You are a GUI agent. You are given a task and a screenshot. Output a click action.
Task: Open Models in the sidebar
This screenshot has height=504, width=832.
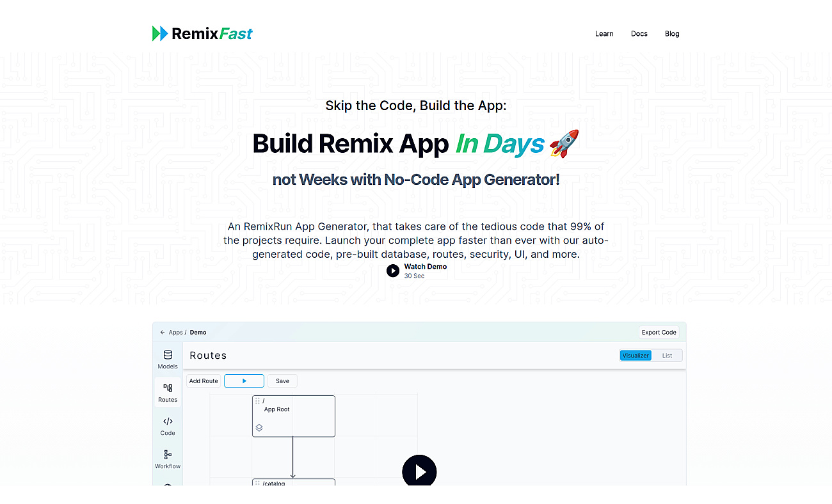tap(168, 359)
